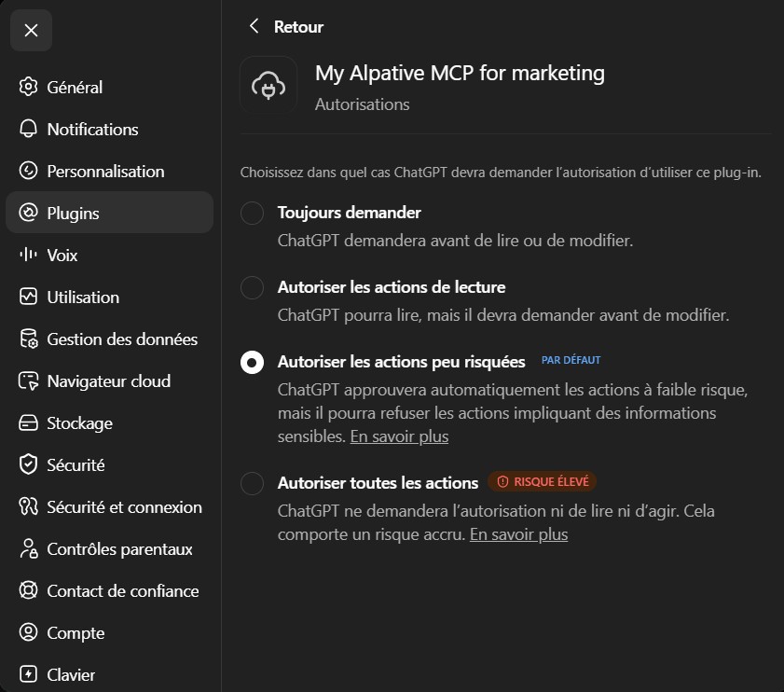Click the Autoriser les actions peu risquées title
The width and height of the screenshot is (784, 692).
click(402, 362)
